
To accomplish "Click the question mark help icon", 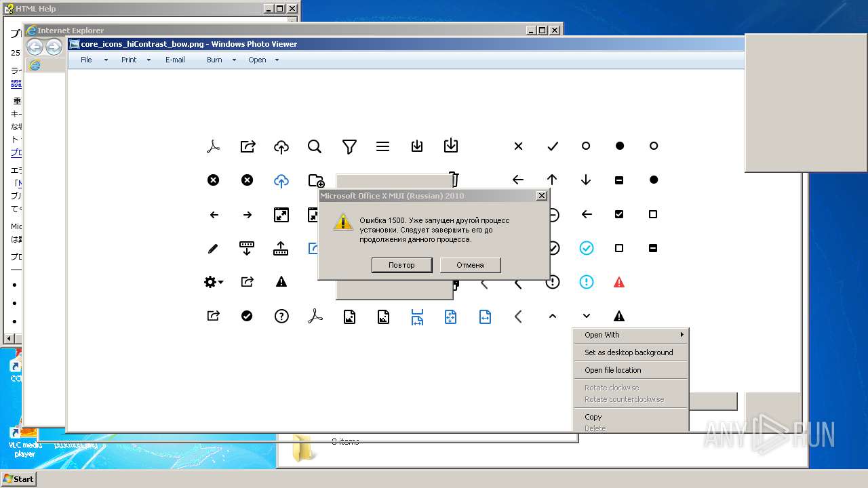I will click(281, 316).
